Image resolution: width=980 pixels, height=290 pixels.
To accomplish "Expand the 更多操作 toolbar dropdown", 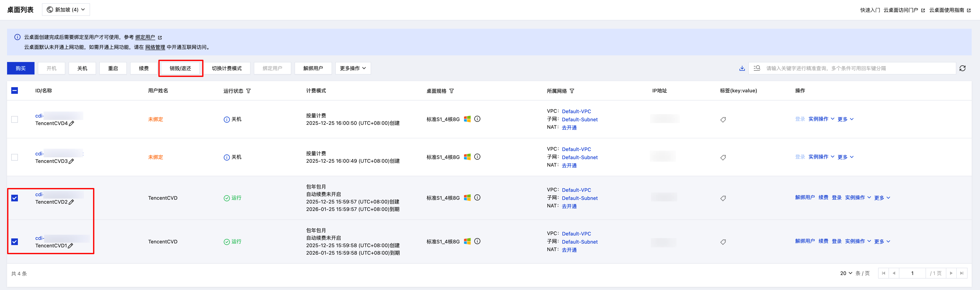I will tap(353, 68).
